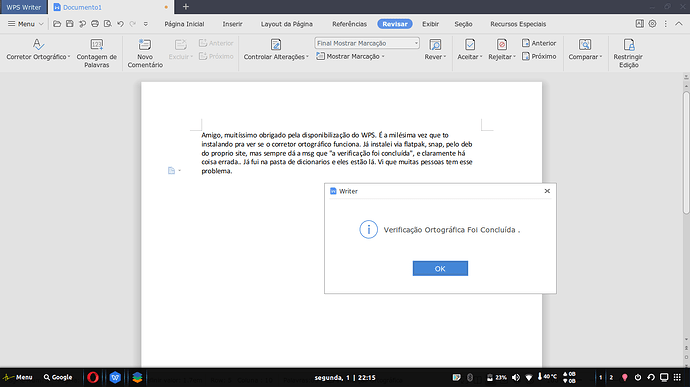Image resolution: width=690 pixels, height=387 pixels.
Task: Click the vertical scrollbar of the document
Action: click(x=686, y=153)
